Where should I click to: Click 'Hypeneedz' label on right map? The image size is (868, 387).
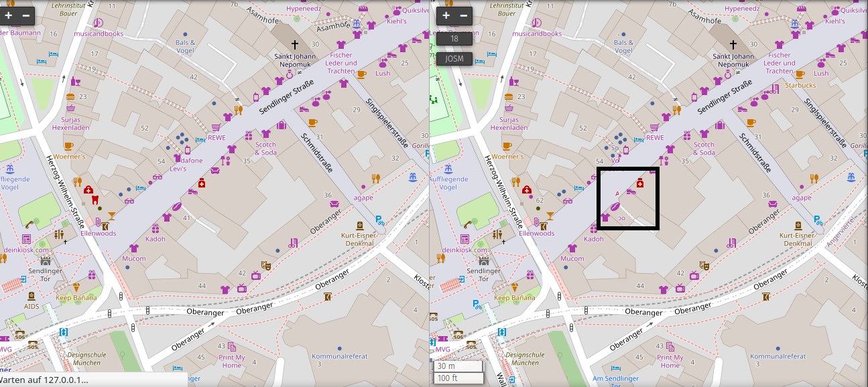741,9
